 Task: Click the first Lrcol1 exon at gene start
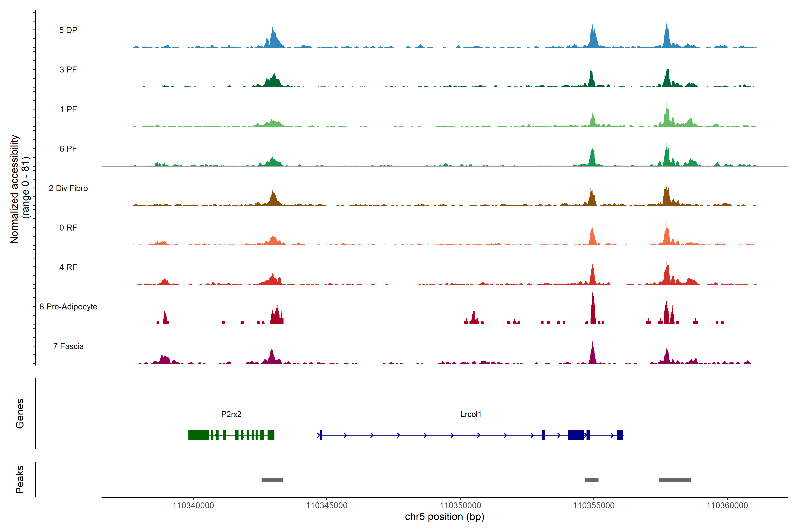point(321,435)
